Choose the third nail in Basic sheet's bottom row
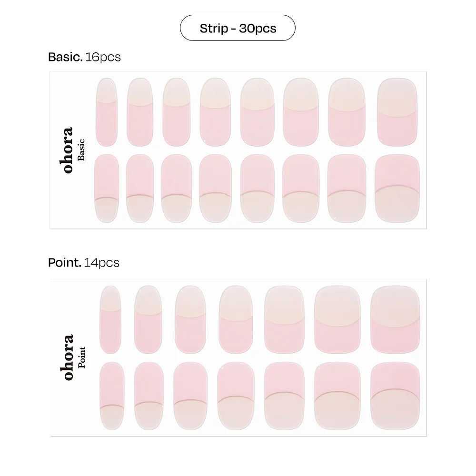Screen dimensions: 476x476 tap(176, 188)
